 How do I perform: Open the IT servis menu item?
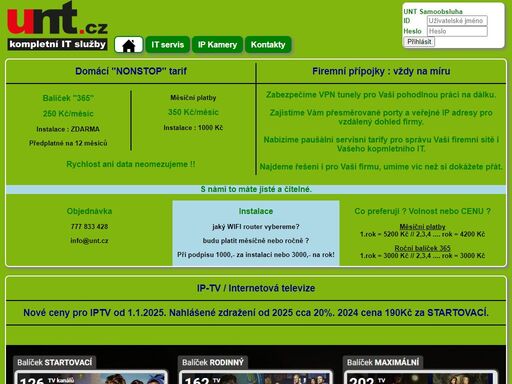(x=168, y=45)
